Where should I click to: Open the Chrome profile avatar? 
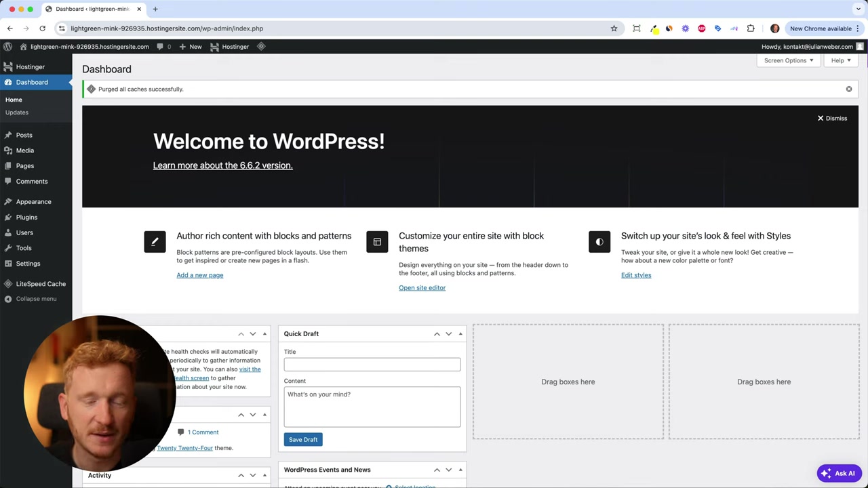pos(774,28)
